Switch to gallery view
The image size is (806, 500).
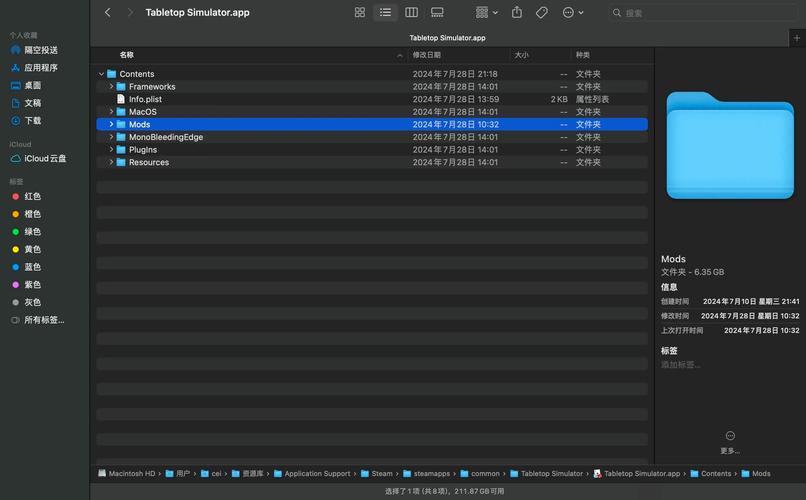(x=437, y=12)
